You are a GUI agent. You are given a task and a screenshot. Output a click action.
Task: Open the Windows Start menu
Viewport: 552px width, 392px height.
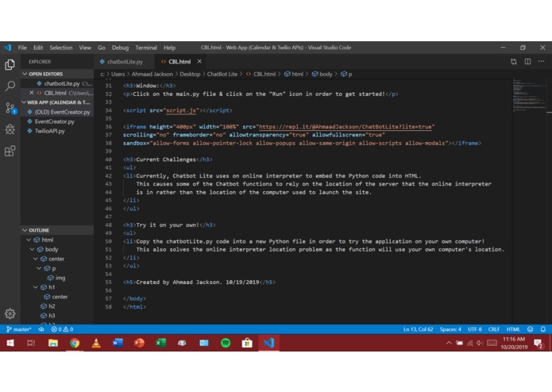pos(10,343)
